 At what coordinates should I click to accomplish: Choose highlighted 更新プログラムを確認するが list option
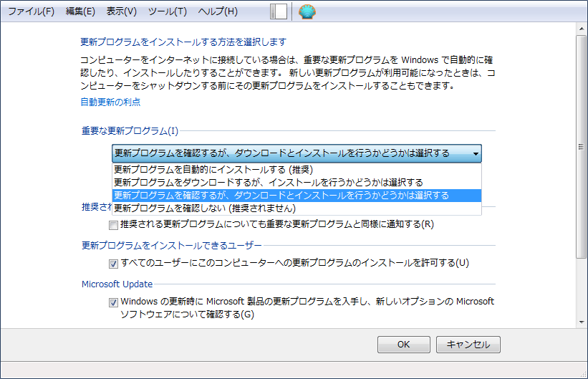pos(297,196)
